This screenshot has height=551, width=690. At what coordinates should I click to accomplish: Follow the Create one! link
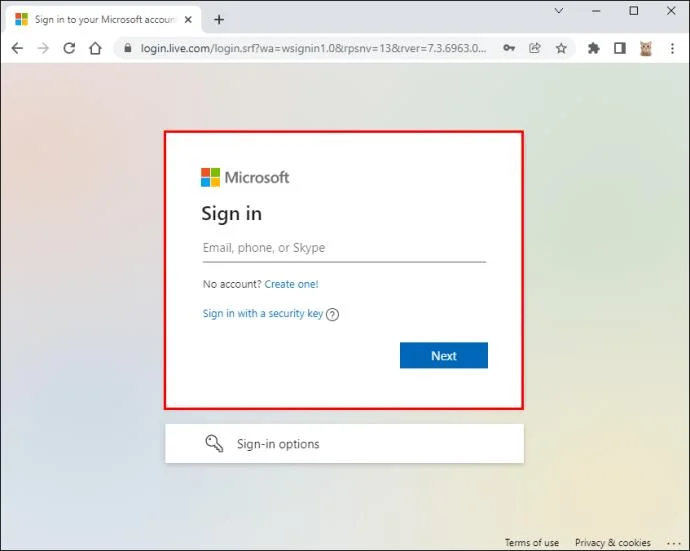291,284
